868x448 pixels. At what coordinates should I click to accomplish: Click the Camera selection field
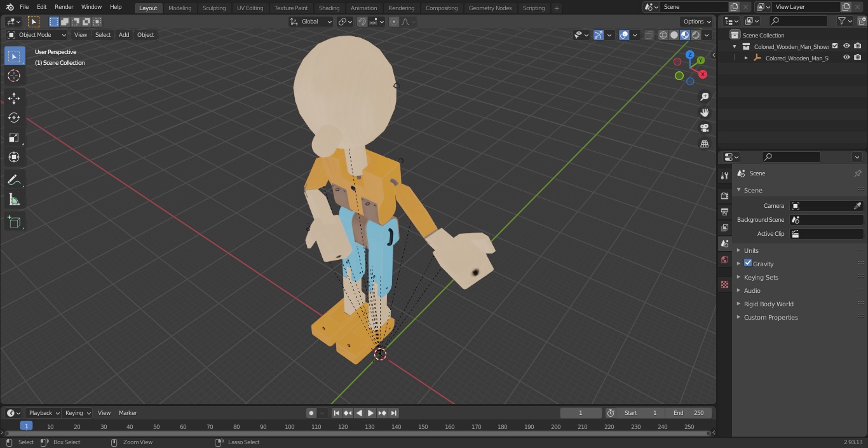tap(822, 206)
